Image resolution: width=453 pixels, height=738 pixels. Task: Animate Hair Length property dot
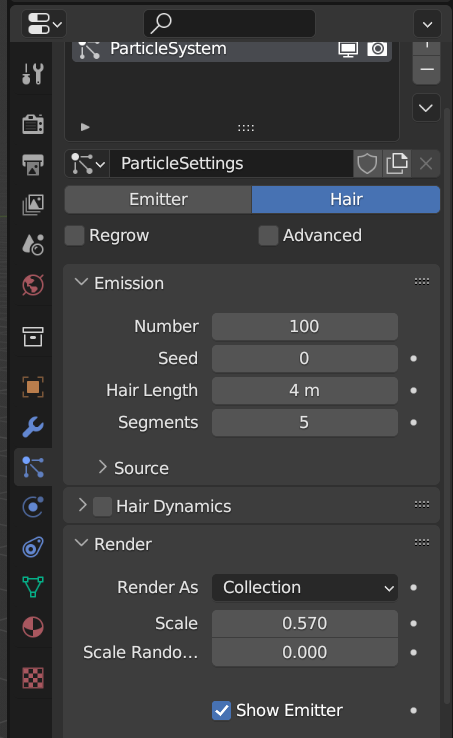pos(413,391)
